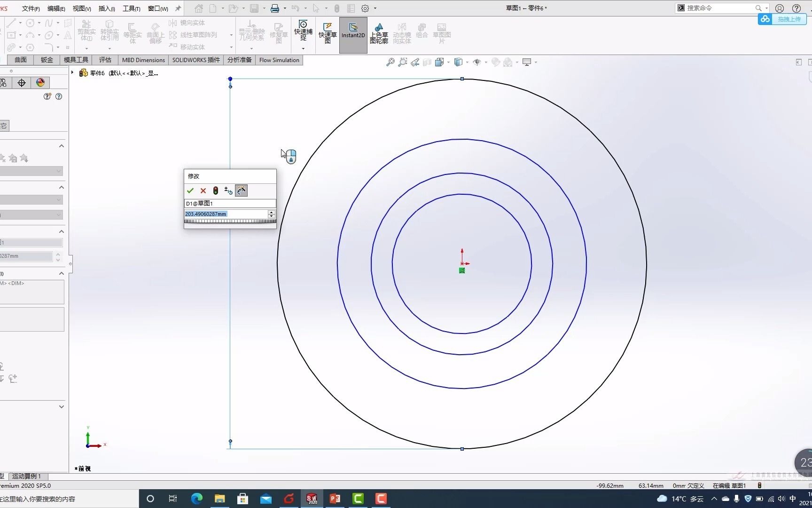812x508 pixels.
Task: Click the 草图图片 sketch picture tool
Action: click(441, 33)
